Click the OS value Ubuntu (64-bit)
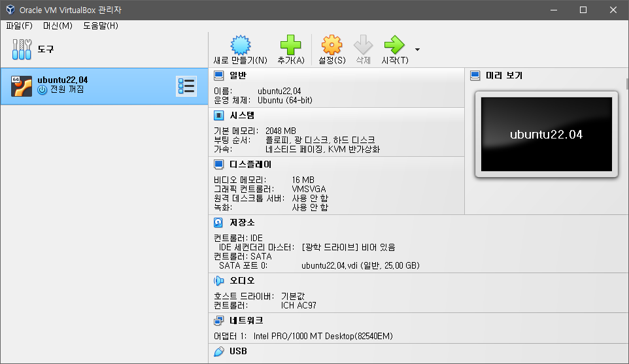 coord(285,100)
